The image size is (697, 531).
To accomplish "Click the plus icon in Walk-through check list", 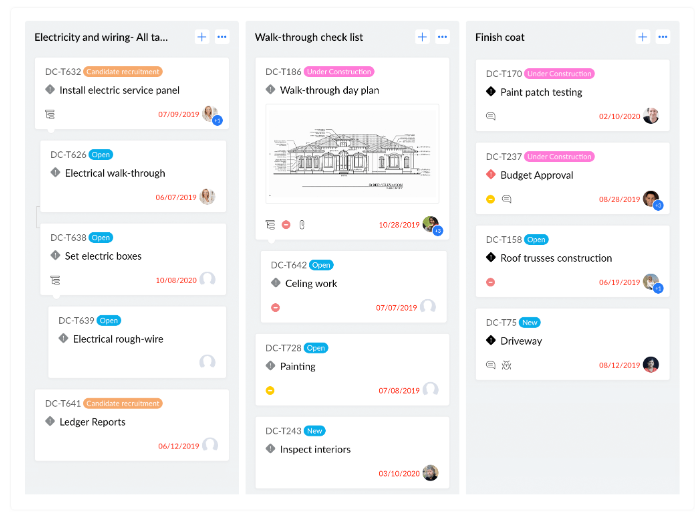I will [422, 37].
